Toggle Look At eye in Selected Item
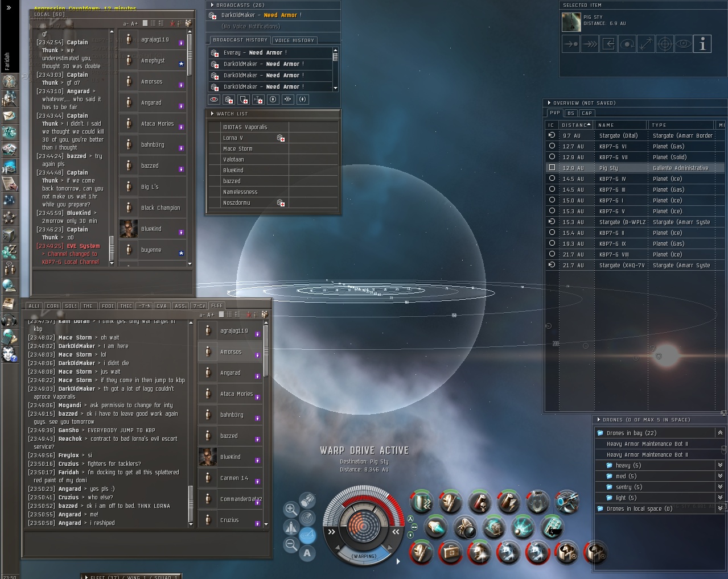 pyautogui.click(x=684, y=44)
